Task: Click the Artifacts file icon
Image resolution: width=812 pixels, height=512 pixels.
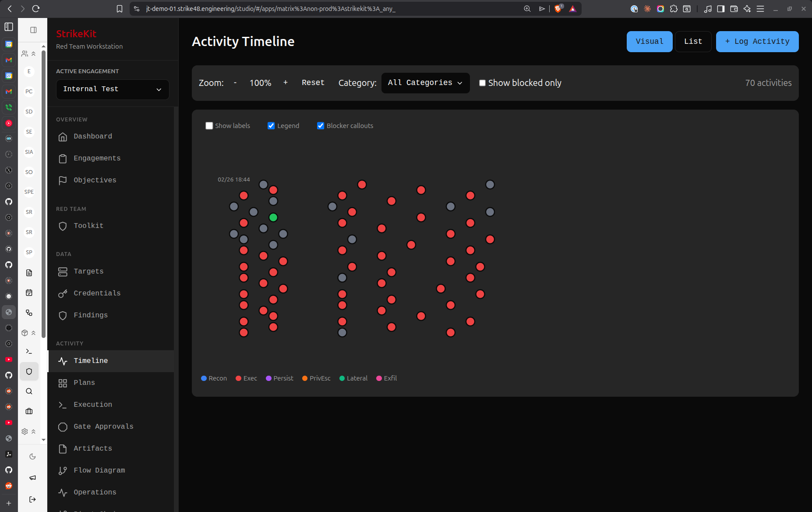Action: tap(63, 449)
